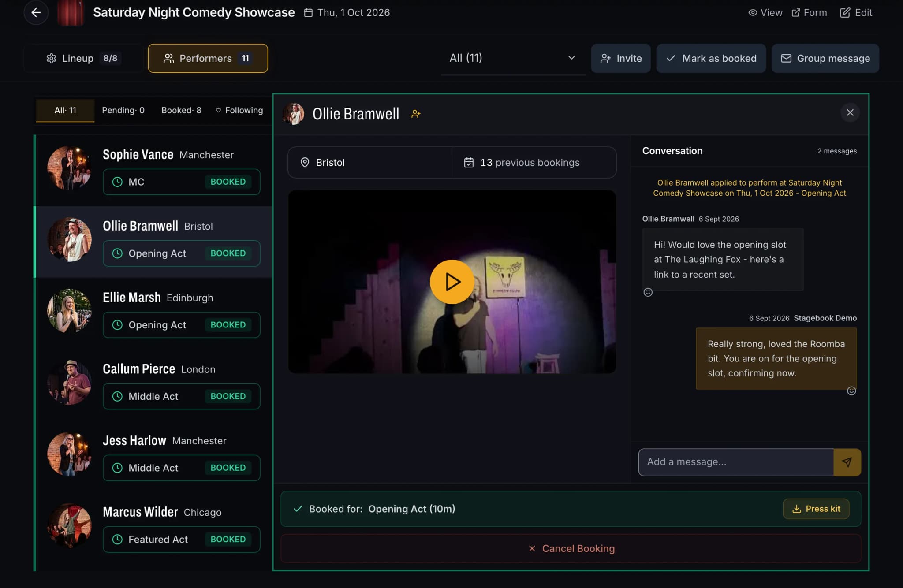903x588 pixels.
Task: Click the View eye icon link
Action: (x=765, y=12)
